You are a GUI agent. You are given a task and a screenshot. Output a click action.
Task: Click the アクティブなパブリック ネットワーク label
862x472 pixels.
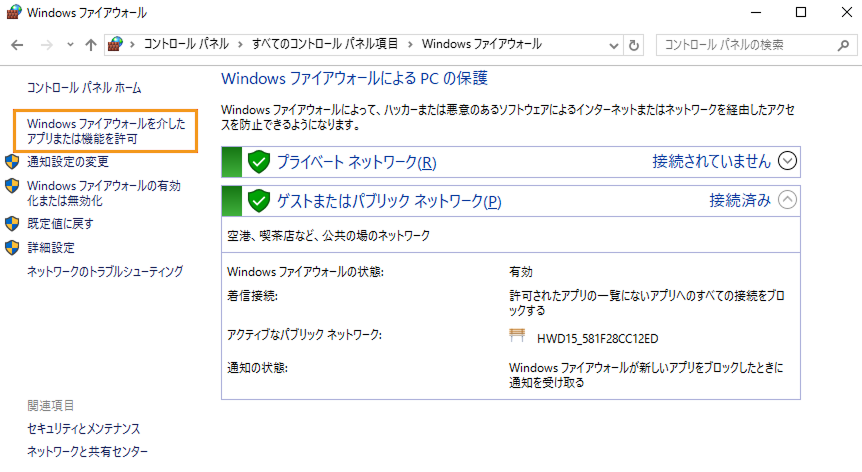305,335
